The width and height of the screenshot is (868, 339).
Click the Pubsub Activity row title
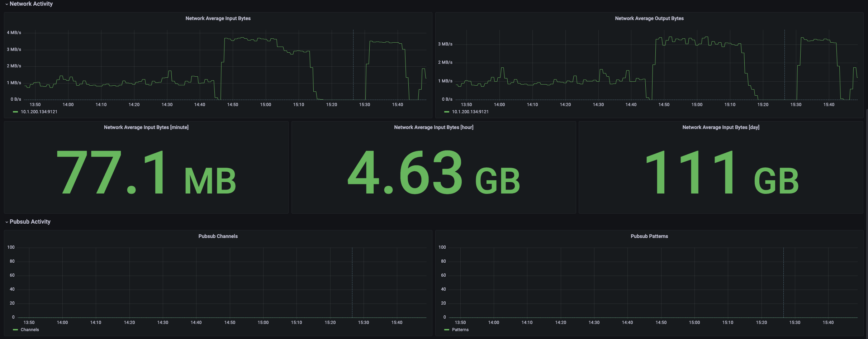coord(30,222)
